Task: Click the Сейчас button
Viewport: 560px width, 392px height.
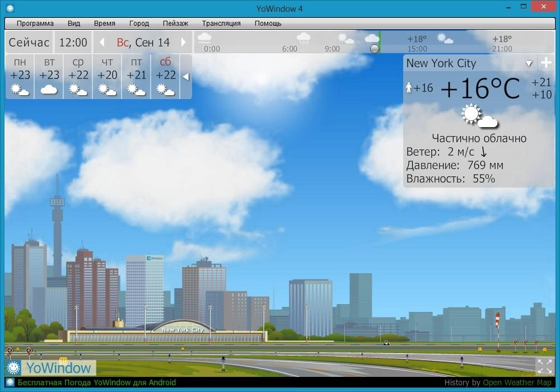Action: [x=29, y=43]
